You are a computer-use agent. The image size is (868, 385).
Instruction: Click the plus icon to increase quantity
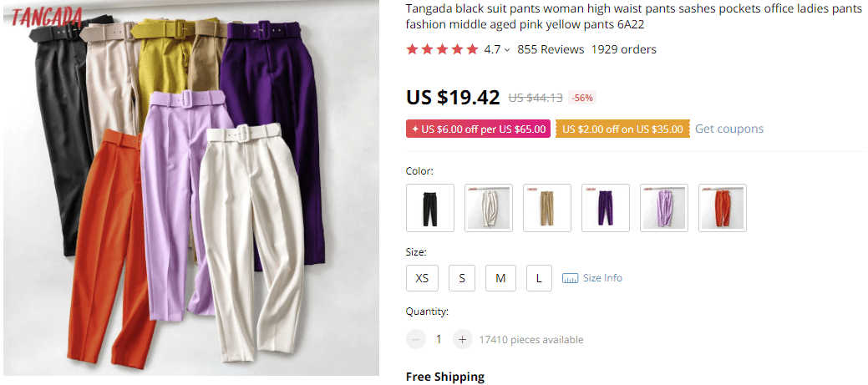point(463,339)
